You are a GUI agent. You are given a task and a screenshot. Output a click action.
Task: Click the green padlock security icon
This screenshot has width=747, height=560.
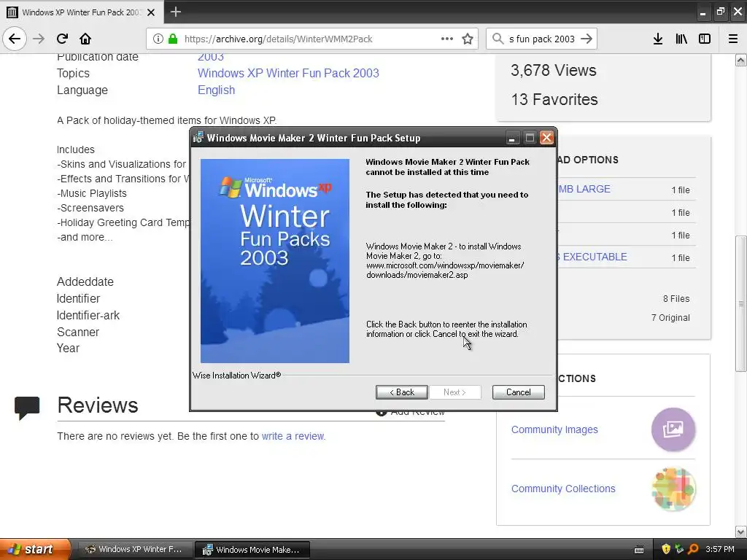point(173,39)
